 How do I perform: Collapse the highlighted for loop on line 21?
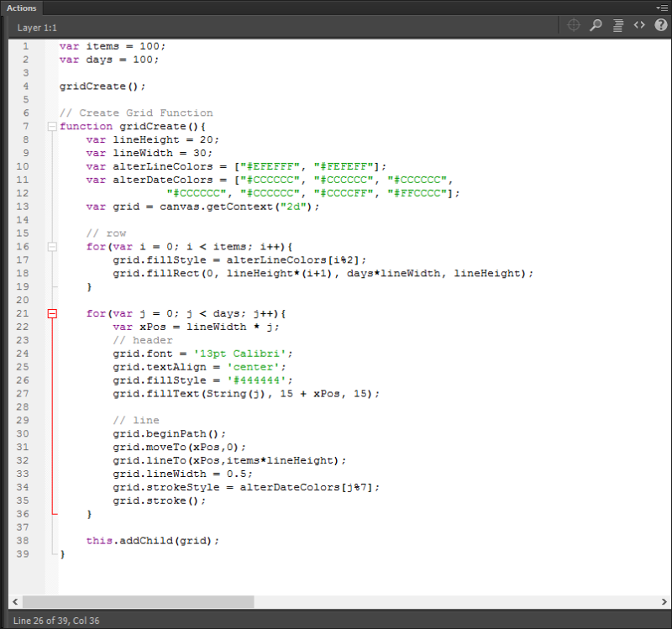click(52, 313)
